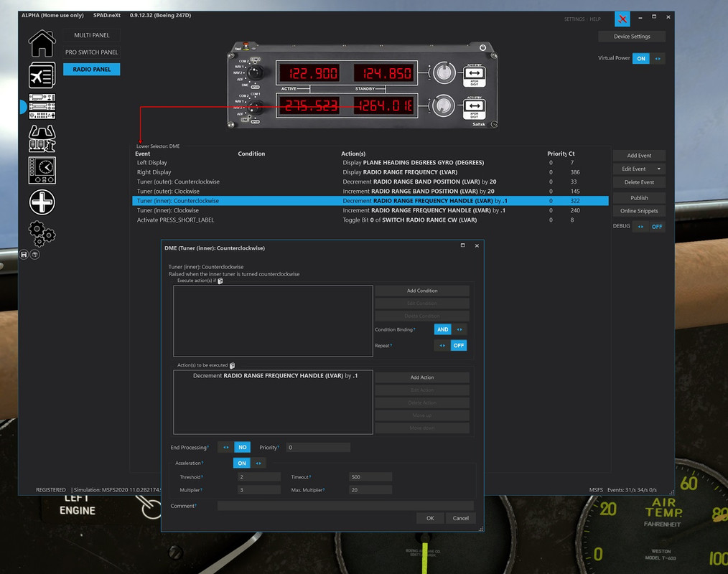
Task: Open the Home page icon in sidebar
Action: [42, 43]
